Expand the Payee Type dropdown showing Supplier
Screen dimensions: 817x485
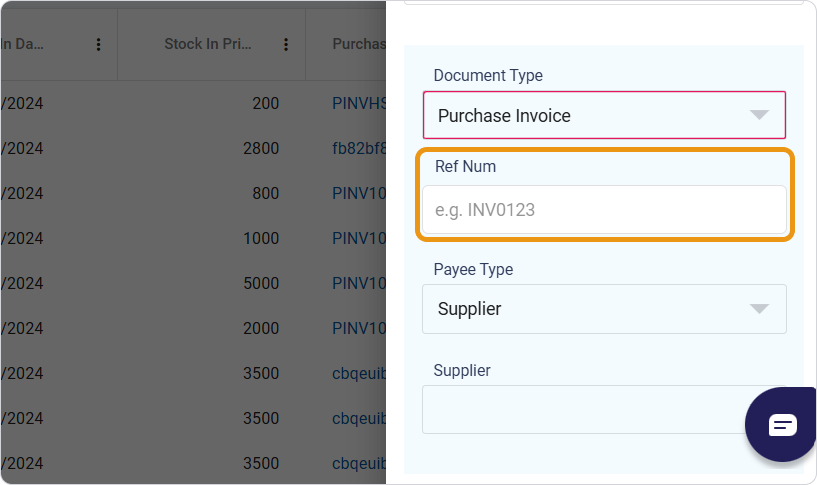[x=604, y=309]
